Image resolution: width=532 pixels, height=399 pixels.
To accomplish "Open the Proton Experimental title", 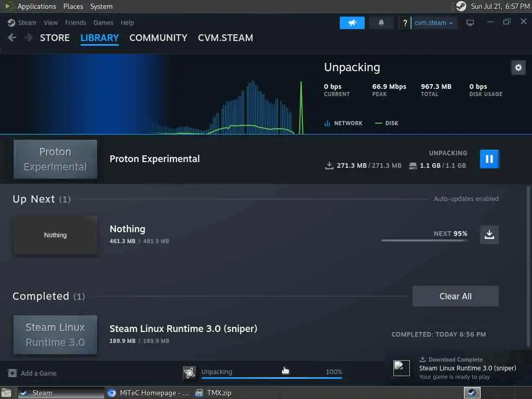I will pos(154,159).
